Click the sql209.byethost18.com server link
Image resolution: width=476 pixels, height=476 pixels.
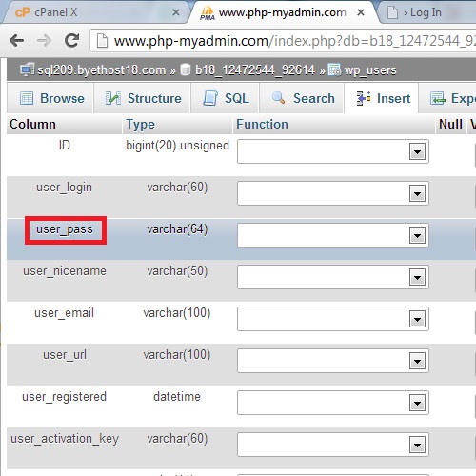[x=102, y=70]
